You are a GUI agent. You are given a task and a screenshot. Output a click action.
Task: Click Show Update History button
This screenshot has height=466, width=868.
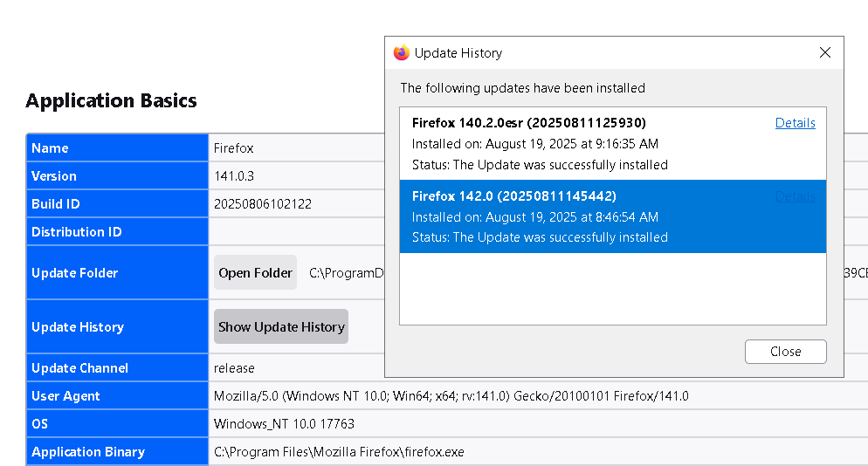click(x=281, y=327)
